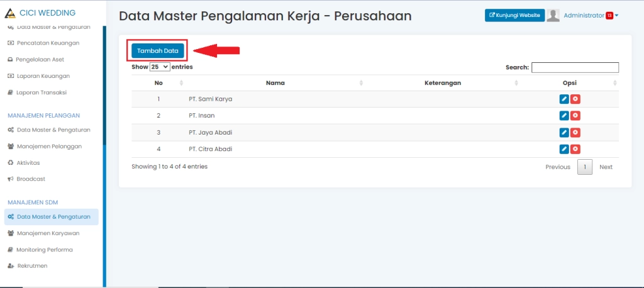Image resolution: width=644 pixels, height=288 pixels.
Task: Open Pencatatan Keuangan in sidebar
Action: [x=43, y=43]
